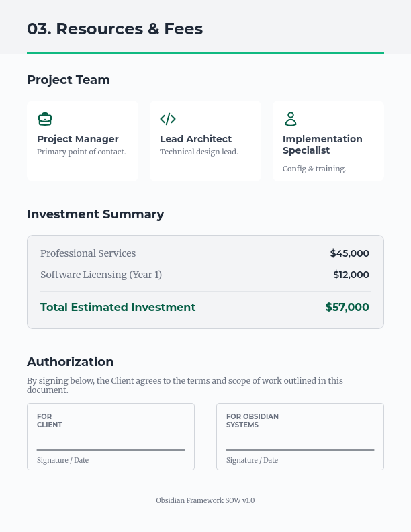
Task: Click the 03. Resources & Fees heading
Action: click(115, 29)
